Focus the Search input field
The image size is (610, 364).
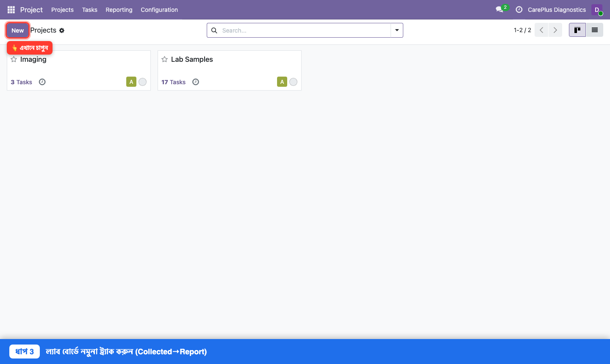305,30
